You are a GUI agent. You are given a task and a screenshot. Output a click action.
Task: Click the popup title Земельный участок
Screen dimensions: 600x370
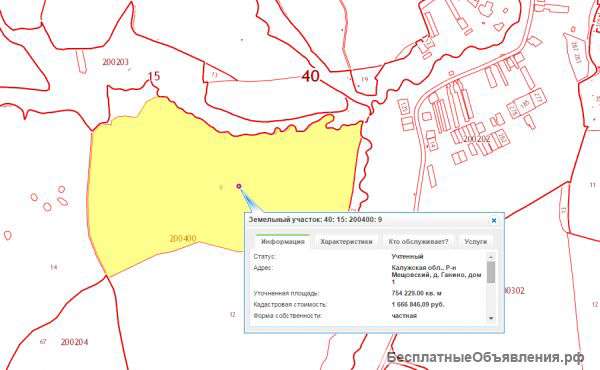click(315, 220)
